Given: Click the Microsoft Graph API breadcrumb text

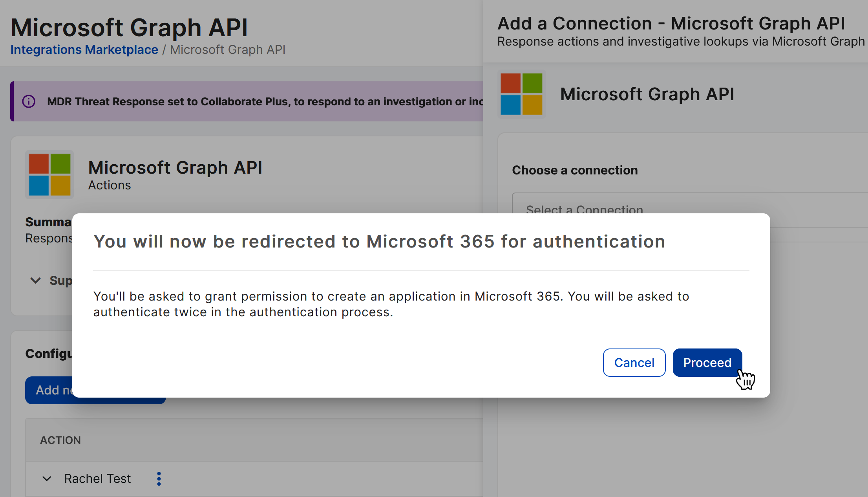Looking at the screenshot, I should (x=228, y=50).
